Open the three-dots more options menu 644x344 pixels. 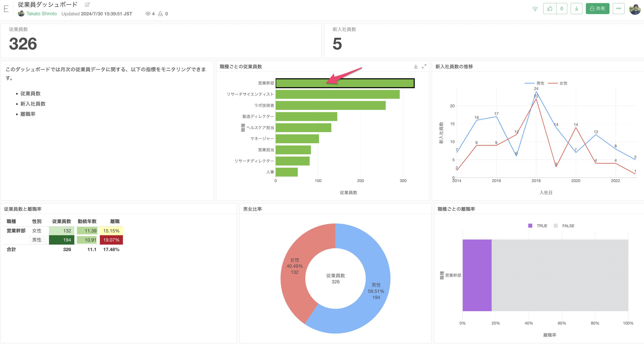619,8
